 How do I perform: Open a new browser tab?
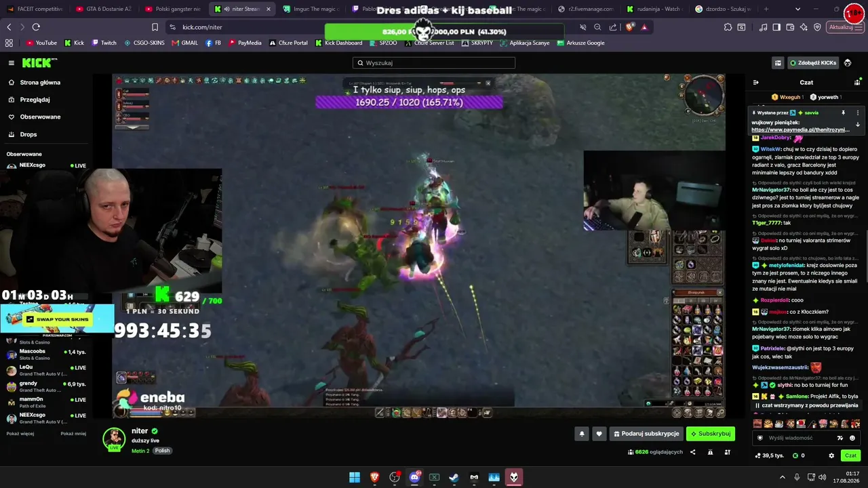click(x=766, y=9)
